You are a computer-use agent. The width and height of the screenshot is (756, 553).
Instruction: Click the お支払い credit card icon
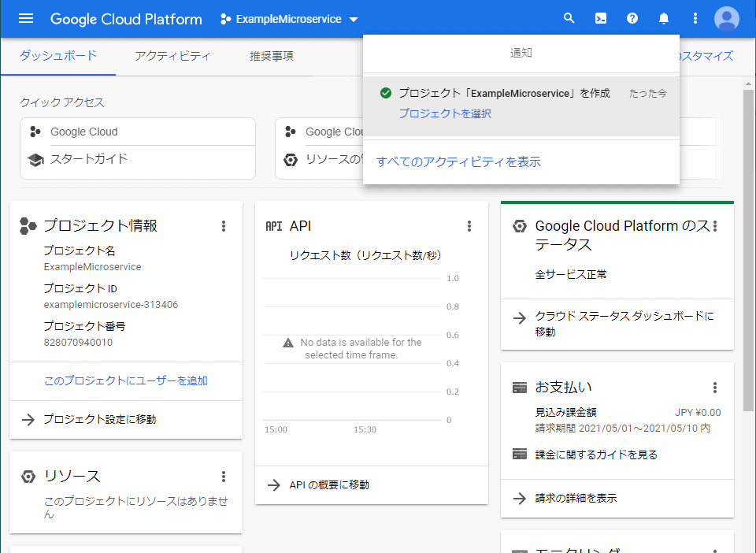[x=519, y=388]
